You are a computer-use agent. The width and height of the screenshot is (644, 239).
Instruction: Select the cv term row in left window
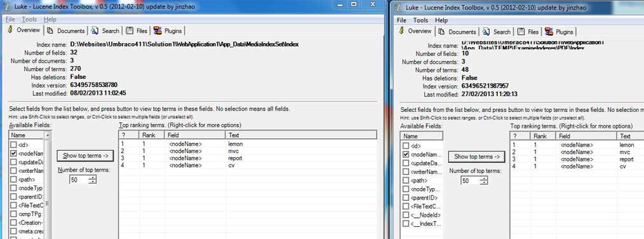click(248, 165)
